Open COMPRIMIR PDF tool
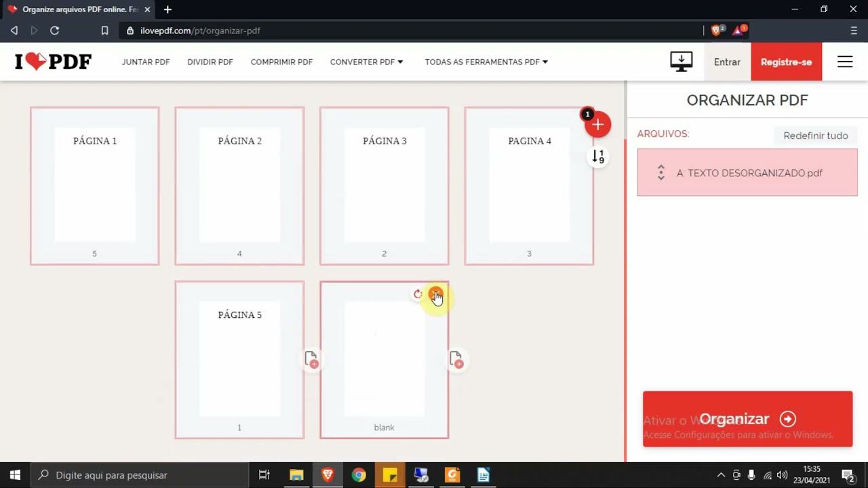Screen dimensions: 868x488 tap(281, 62)
